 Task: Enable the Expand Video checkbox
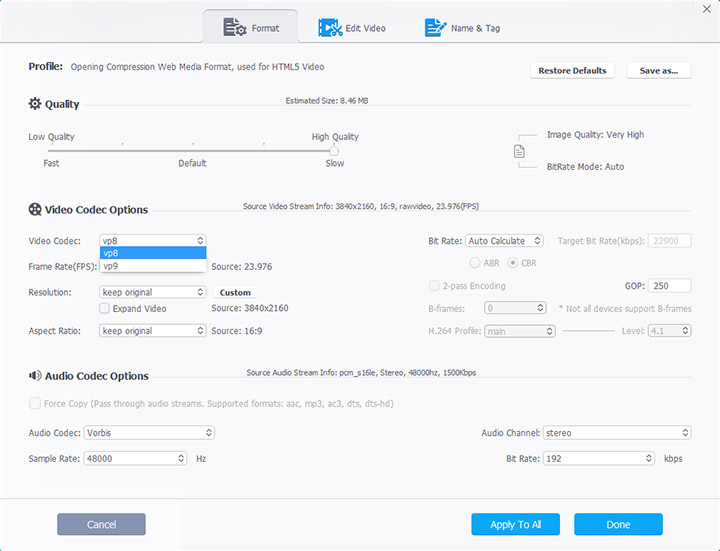tap(105, 309)
